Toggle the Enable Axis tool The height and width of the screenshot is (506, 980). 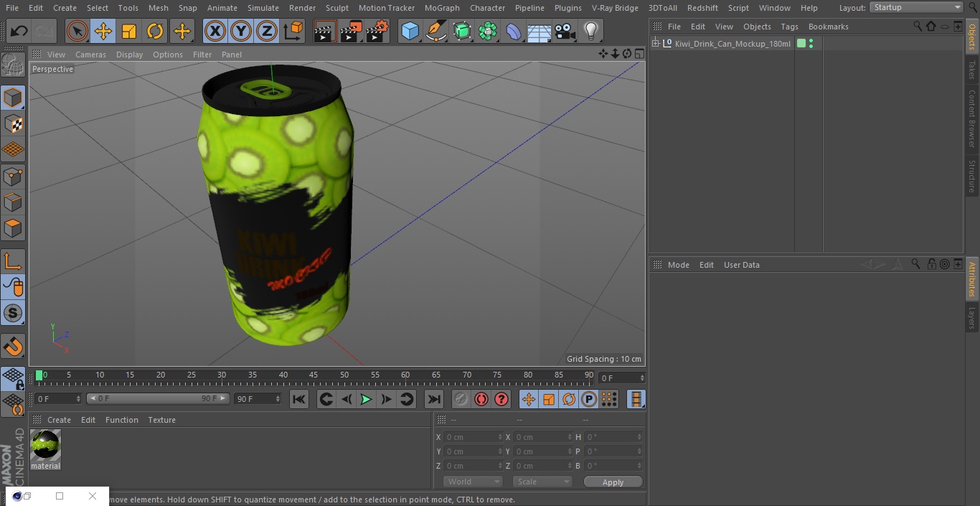(x=13, y=261)
